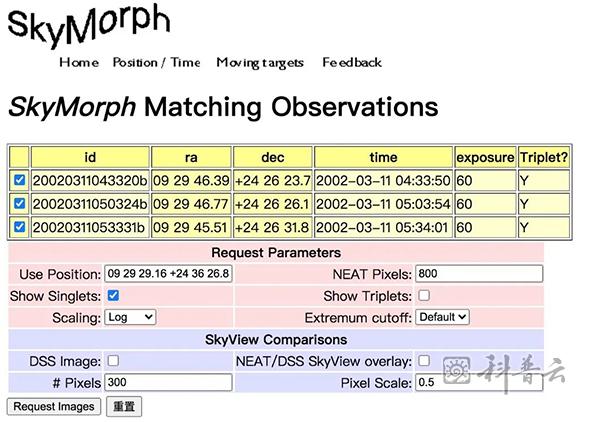The image size is (600, 422).
Task: Click the time cell 2002-03-11 05:03:54
Action: 383,204
